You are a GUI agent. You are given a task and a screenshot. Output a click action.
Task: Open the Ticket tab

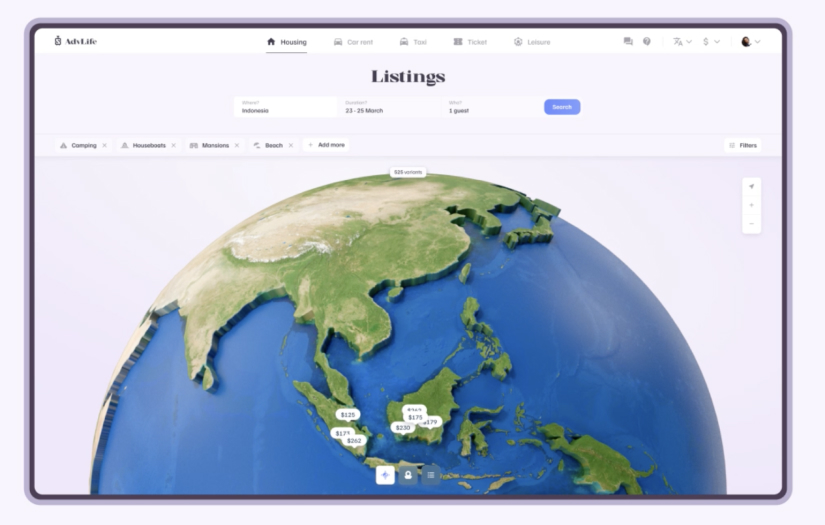[x=470, y=42]
